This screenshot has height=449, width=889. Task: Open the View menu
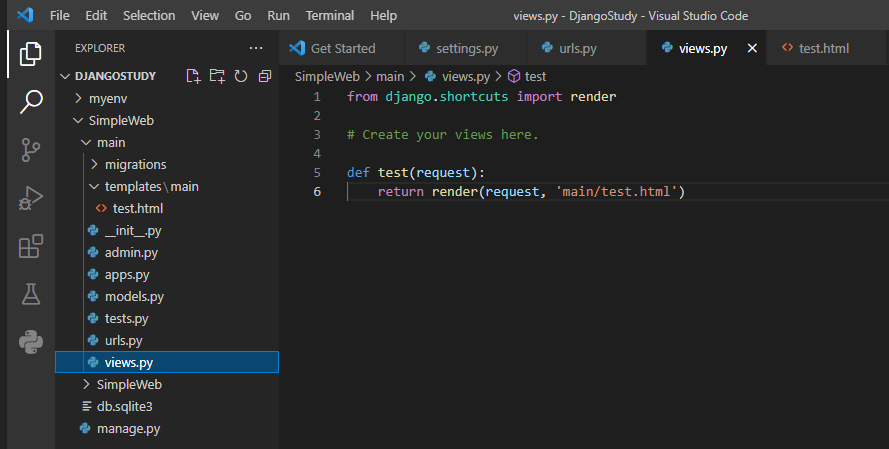pos(205,15)
